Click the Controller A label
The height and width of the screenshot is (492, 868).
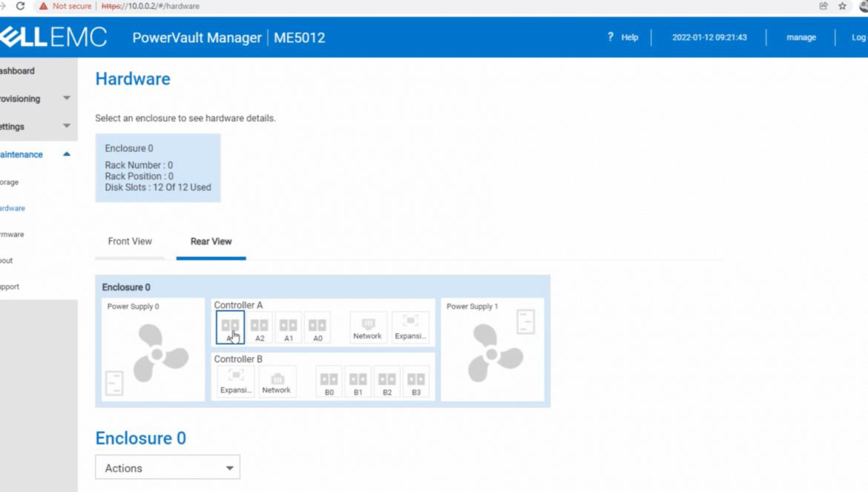pos(238,305)
